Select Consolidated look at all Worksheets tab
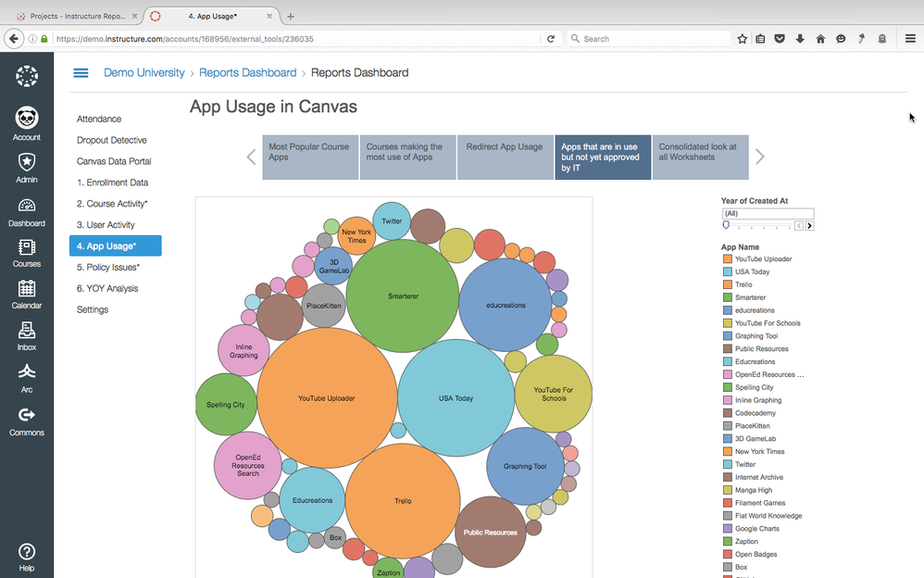 [701, 157]
